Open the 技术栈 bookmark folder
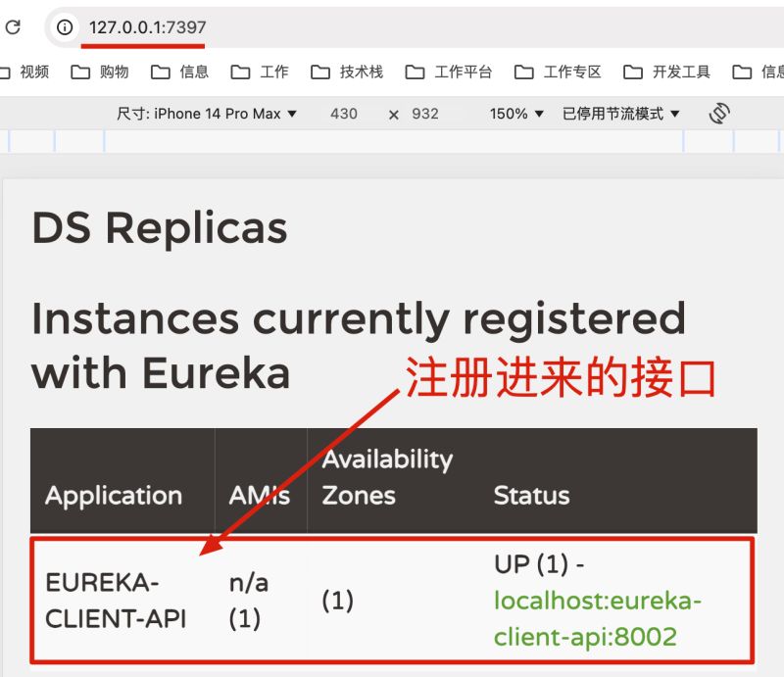 (x=347, y=72)
